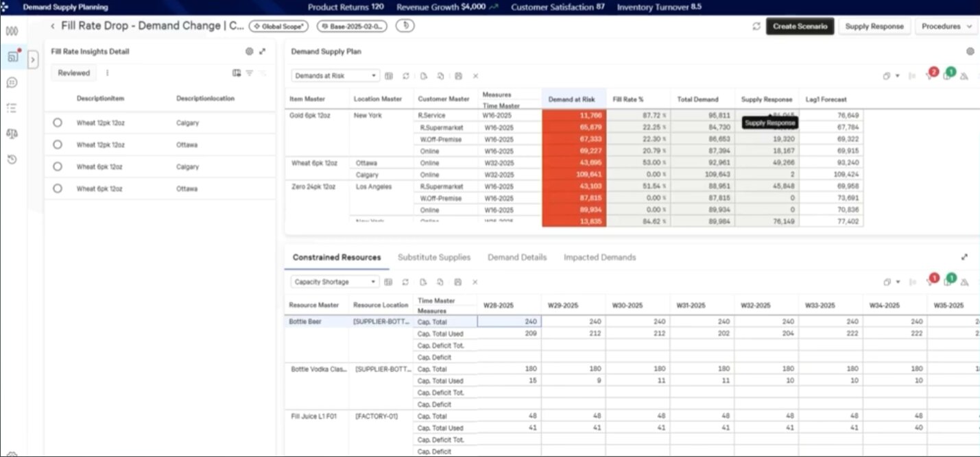The height and width of the screenshot is (457, 980).
Task: Open filter icon with red badge in Demand Supply Plan
Action: tap(931, 75)
